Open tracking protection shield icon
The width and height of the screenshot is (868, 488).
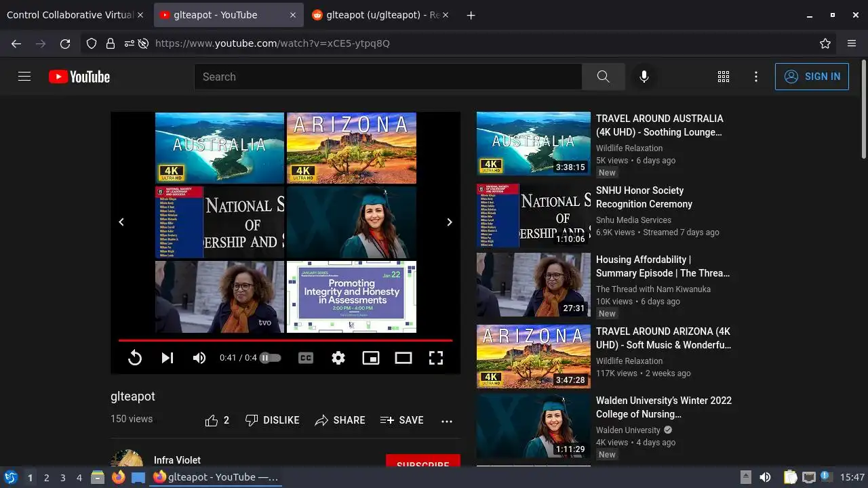point(92,43)
